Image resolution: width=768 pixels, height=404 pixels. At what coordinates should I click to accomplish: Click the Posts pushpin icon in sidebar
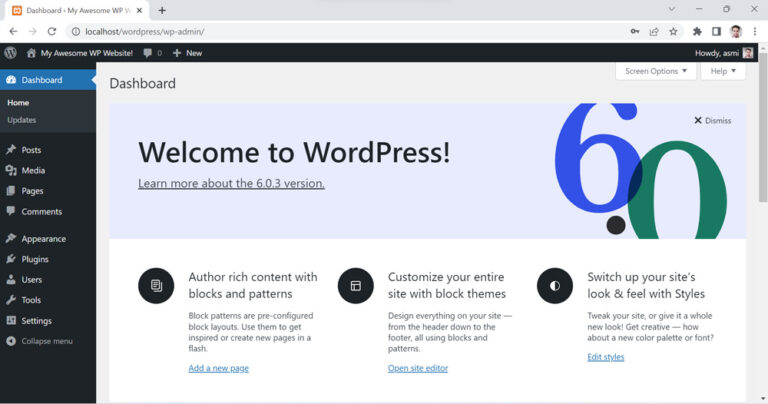11,150
